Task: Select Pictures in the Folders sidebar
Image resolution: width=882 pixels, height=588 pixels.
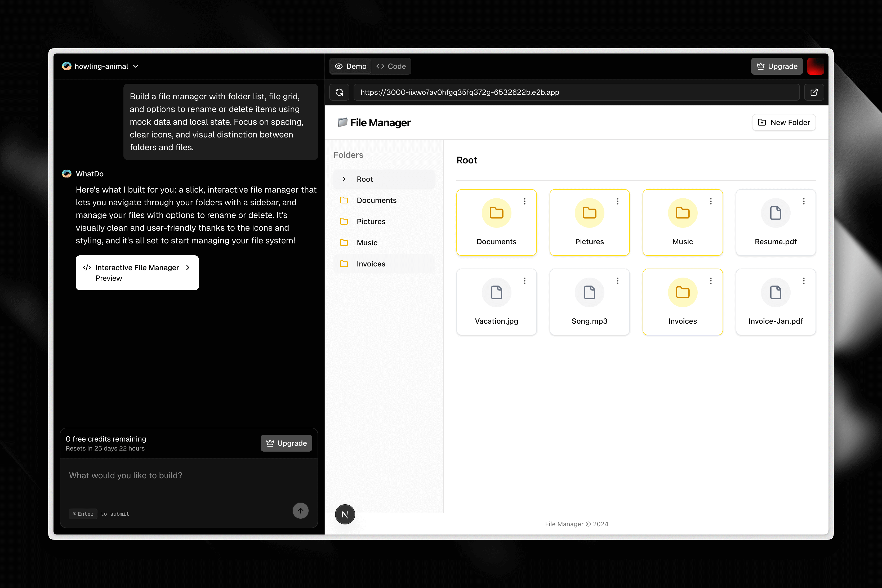Action: click(x=384, y=221)
